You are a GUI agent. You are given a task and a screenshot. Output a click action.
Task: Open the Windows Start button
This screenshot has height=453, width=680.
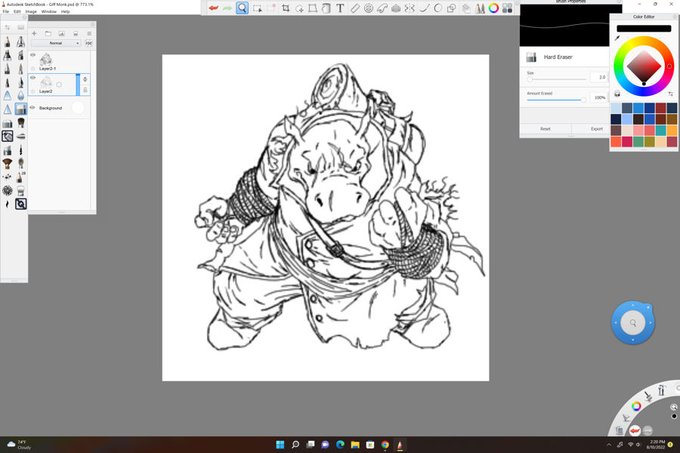[x=280, y=444]
